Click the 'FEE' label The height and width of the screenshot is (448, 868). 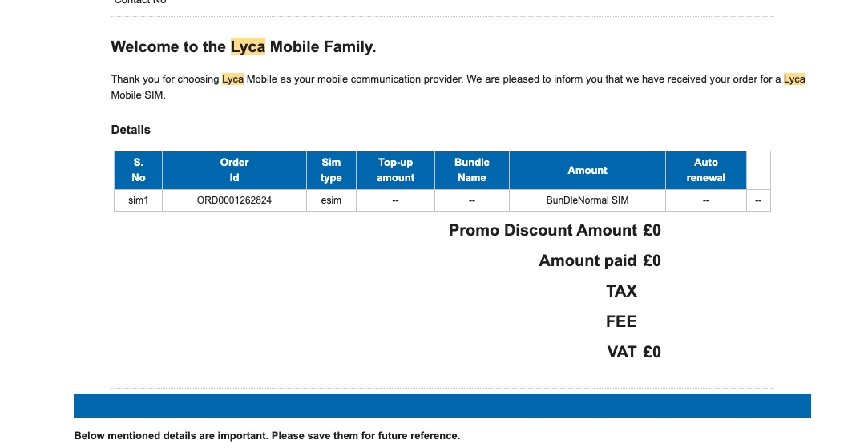(622, 321)
